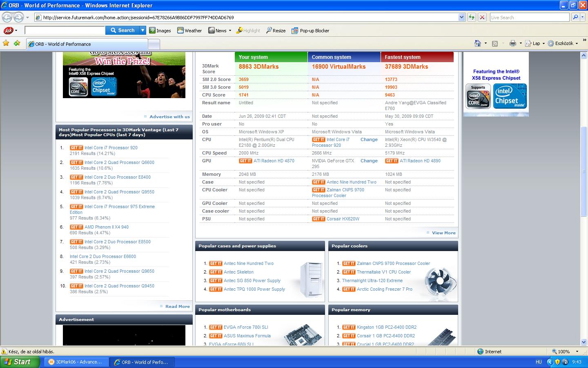Go to the Home page icon
588x368 pixels.
click(x=478, y=43)
